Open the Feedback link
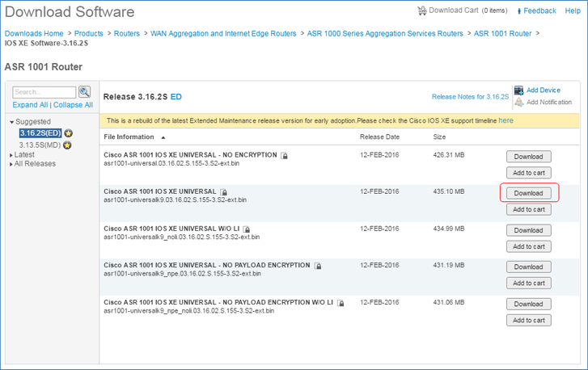The image size is (588, 370). [x=539, y=11]
